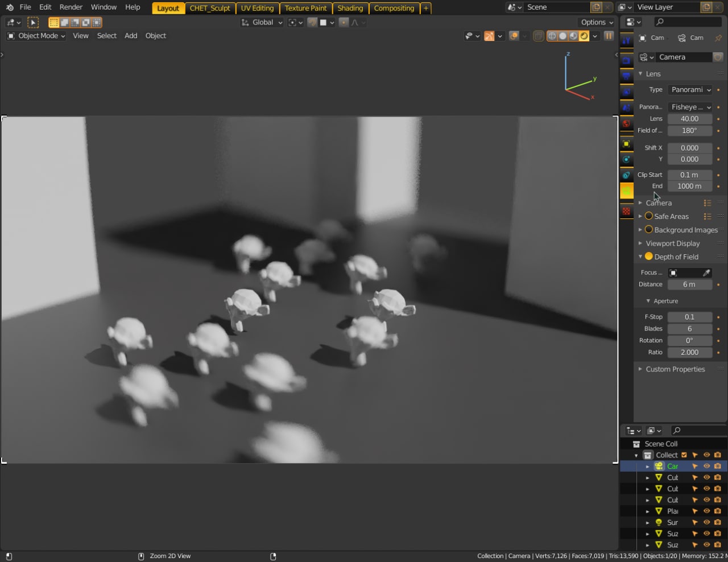728x562 pixels.
Task: Open the View Layer properties tab
Action: [626, 92]
